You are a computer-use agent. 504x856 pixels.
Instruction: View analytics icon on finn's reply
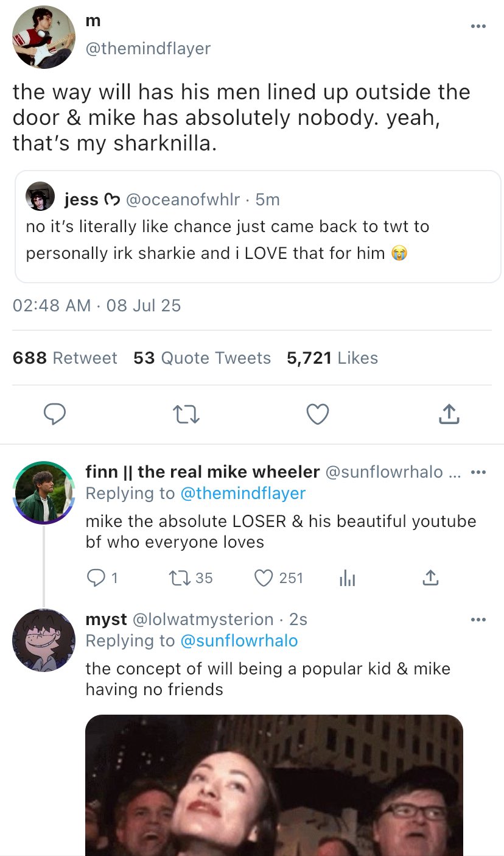[x=346, y=578]
